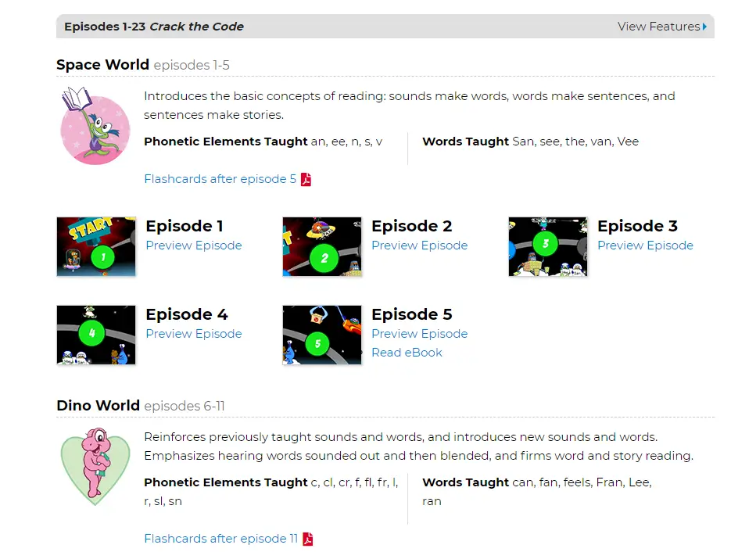Screen dimensions: 756x552
Task: Preview Episode 2 link
Action: point(420,246)
